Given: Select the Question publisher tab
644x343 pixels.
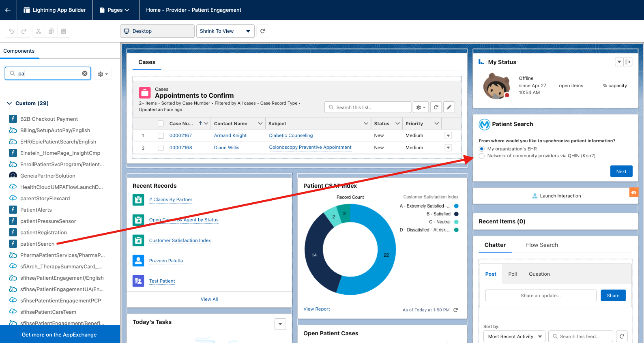Looking at the screenshot, I should click(539, 274).
